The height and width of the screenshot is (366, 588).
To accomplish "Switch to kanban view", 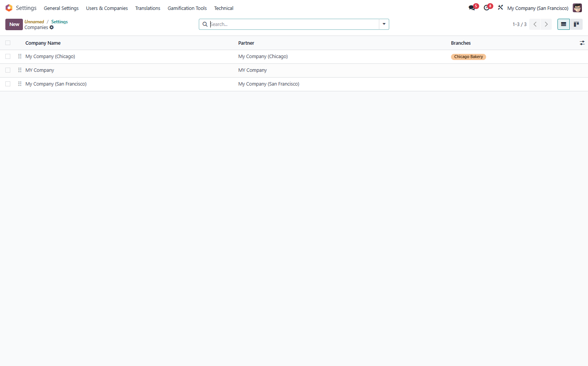I will [576, 24].
